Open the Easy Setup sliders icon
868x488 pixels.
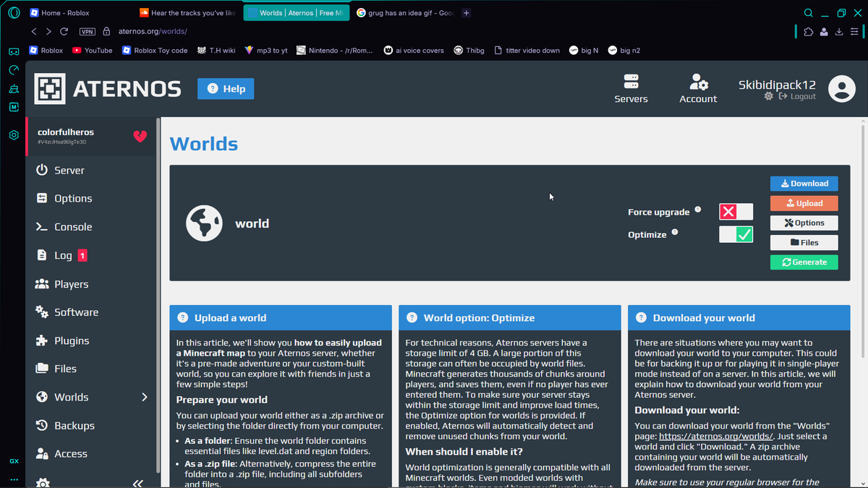[854, 31]
